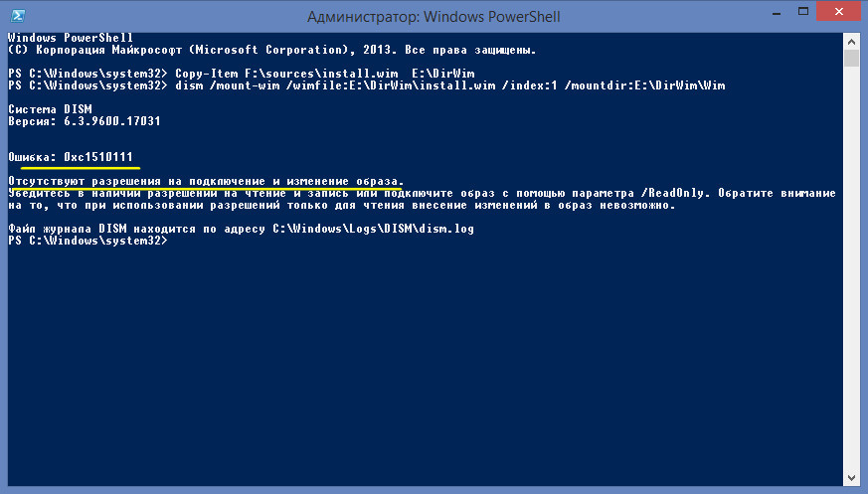
Task: Click the /ReadOnly parameter in error message
Action: (x=672, y=193)
